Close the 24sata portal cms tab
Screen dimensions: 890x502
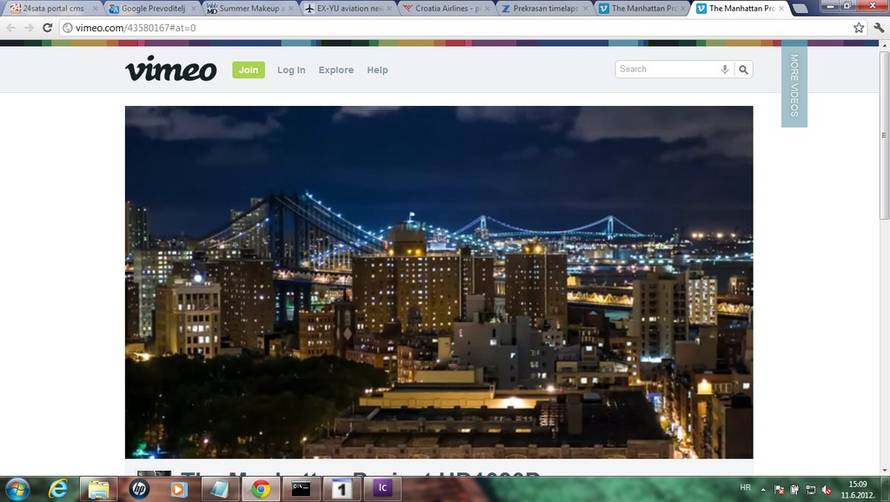click(x=95, y=9)
